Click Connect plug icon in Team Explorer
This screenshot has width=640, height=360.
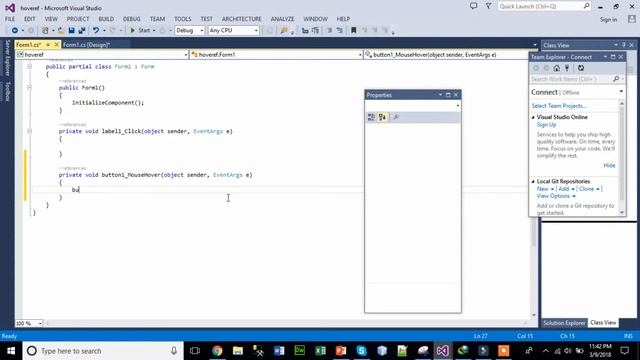pyautogui.click(x=567, y=68)
